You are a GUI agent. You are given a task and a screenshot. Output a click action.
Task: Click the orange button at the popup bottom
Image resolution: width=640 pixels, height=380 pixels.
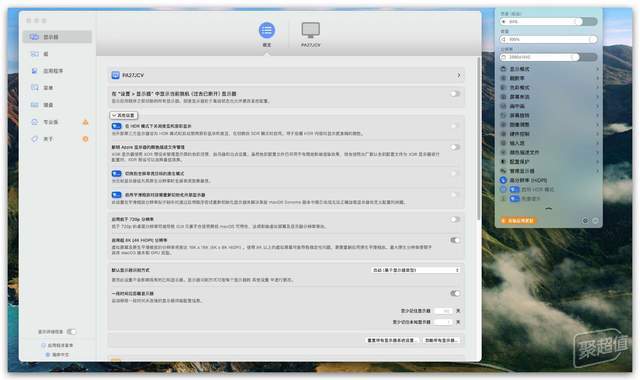pyautogui.click(x=518, y=220)
